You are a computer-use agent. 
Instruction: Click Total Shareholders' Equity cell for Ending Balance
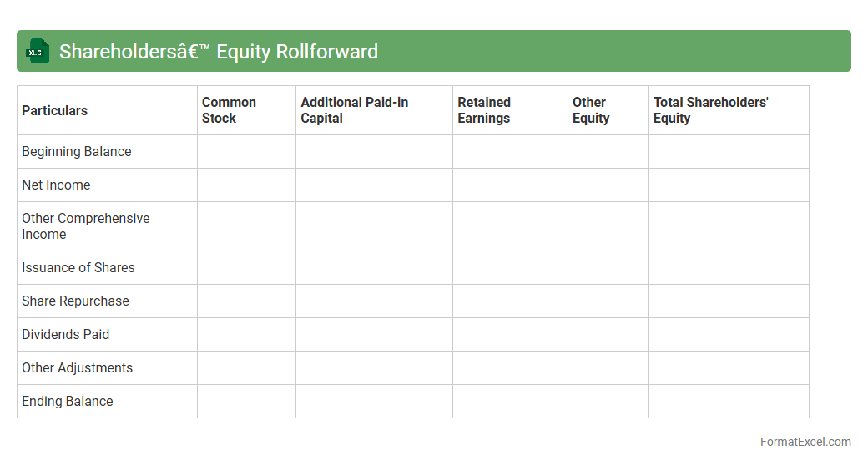pos(728,402)
